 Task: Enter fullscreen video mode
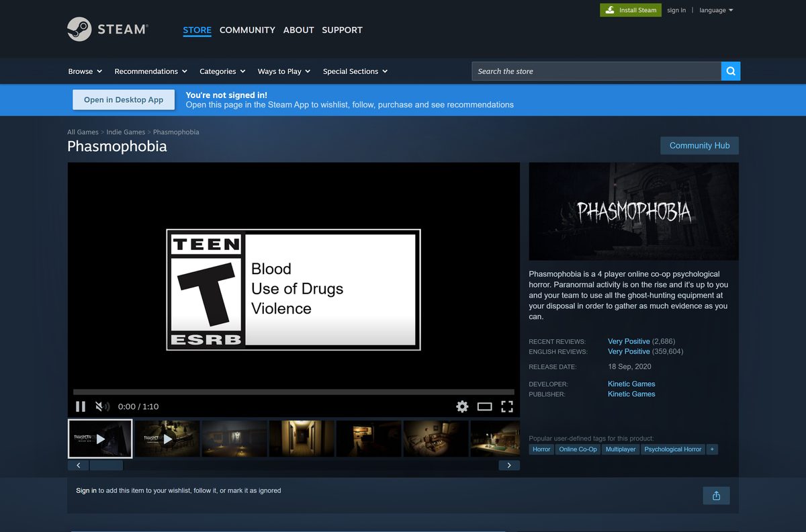tap(507, 406)
